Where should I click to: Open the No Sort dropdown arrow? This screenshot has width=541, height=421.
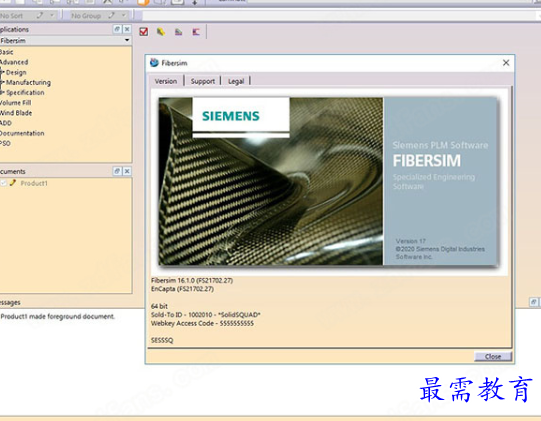click(52, 16)
